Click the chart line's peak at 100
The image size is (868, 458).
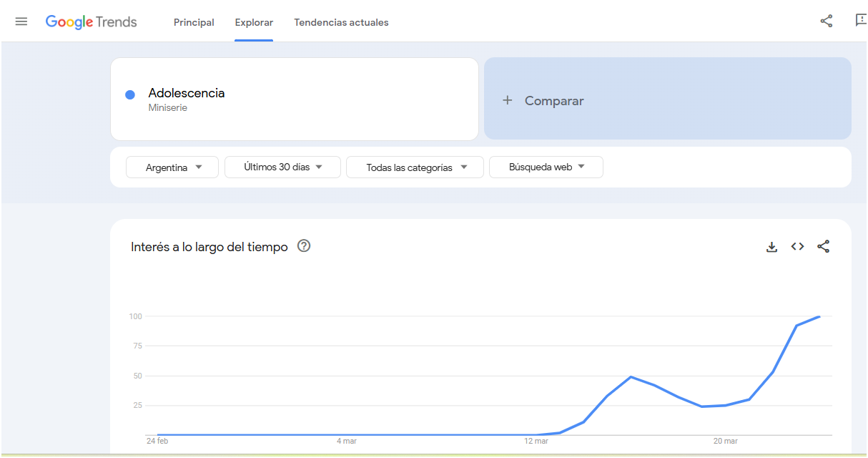pyautogui.click(x=819, y=316)
